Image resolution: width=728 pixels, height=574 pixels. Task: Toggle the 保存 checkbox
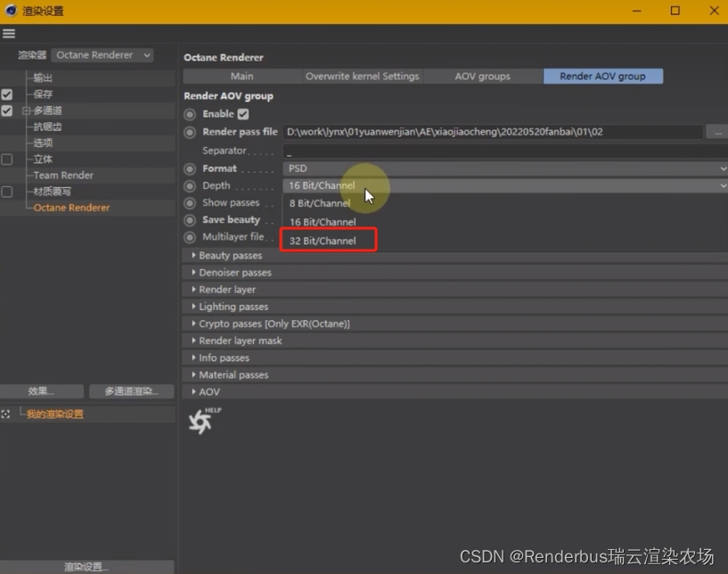point(6,94)
